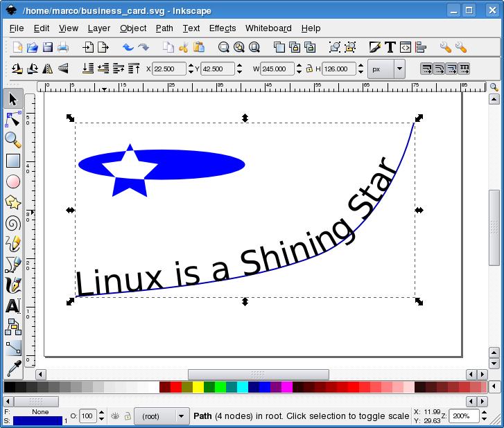Open the XML editor icon
Viewport: 504px width, 428px height.
[406, 48]
